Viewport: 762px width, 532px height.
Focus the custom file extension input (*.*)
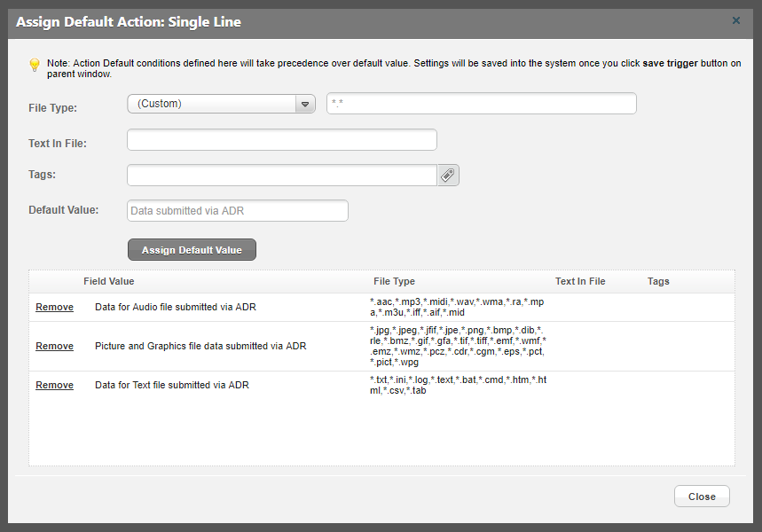pos(482,104)
